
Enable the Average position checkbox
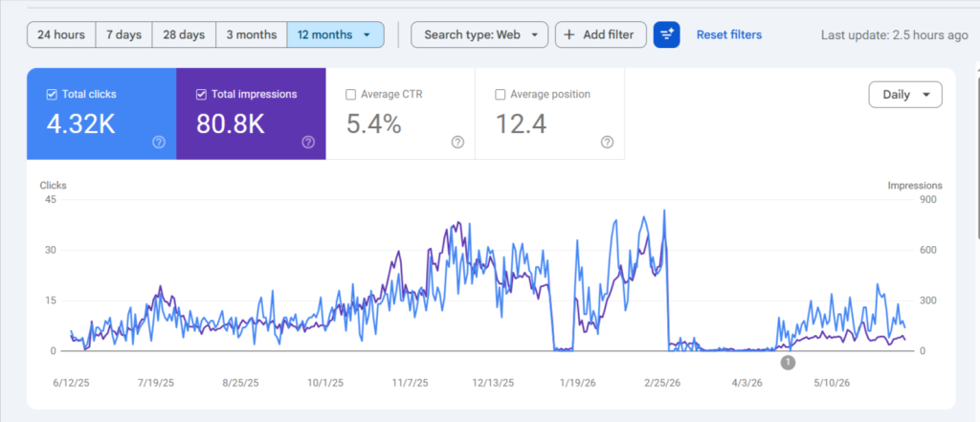[x=500, y=95]
